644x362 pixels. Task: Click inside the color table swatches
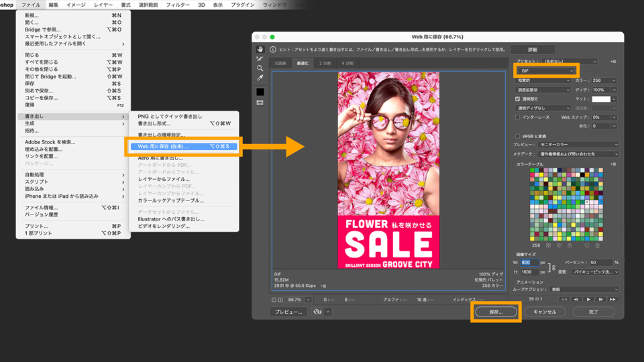tap(566, 204)
